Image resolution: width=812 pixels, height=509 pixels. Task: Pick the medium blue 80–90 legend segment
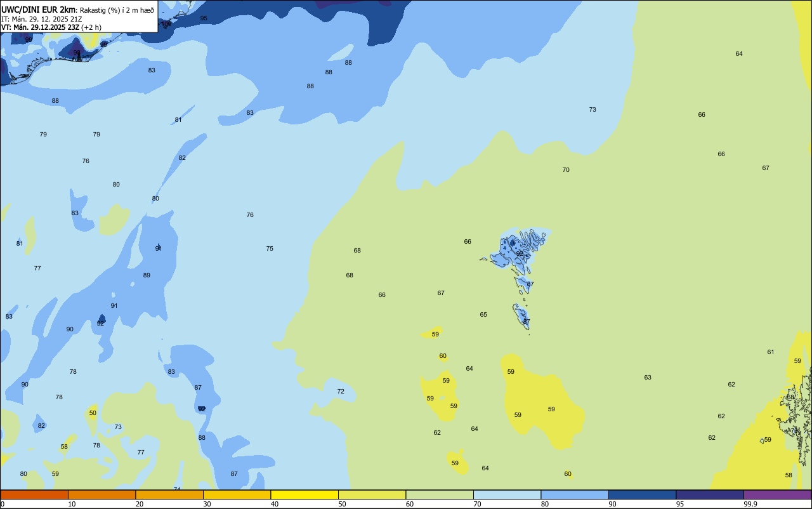(x=575, y=494)
